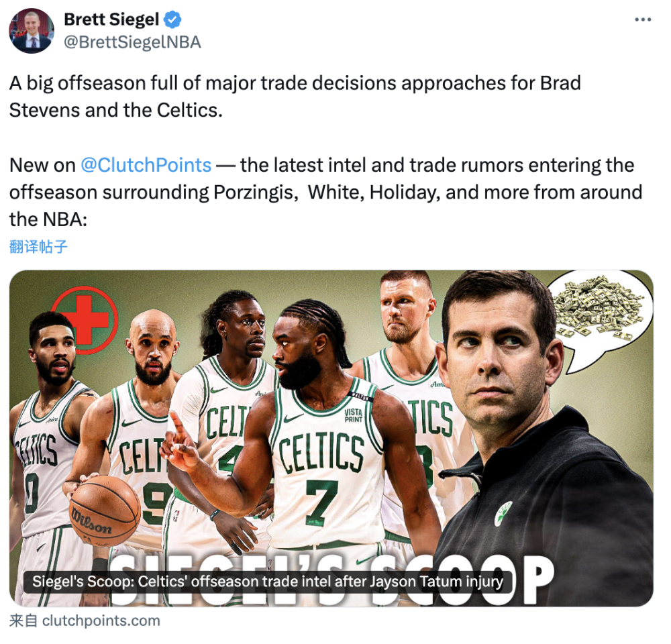Open the three-dot more options menu
This screenshot has height=644, width=671.
(642, 19)
